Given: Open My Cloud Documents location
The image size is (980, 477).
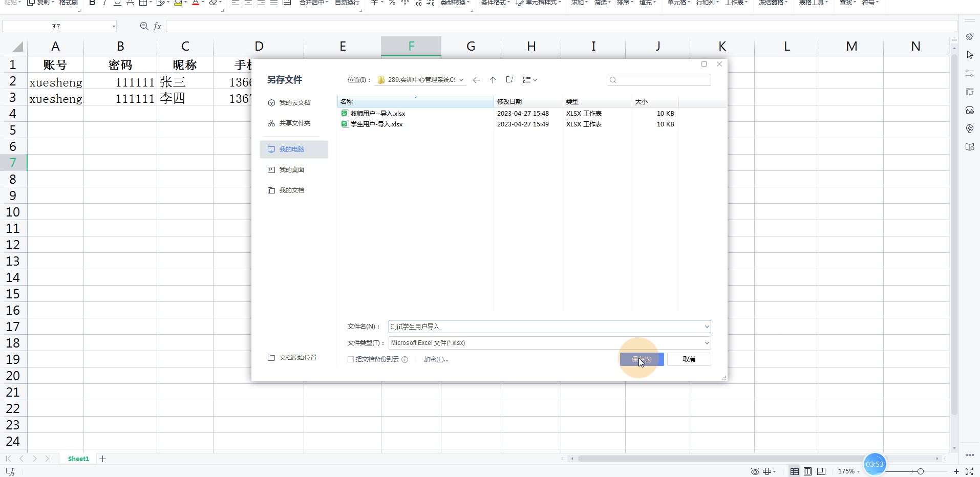Looking at the screenshot, I should (294, 103).
